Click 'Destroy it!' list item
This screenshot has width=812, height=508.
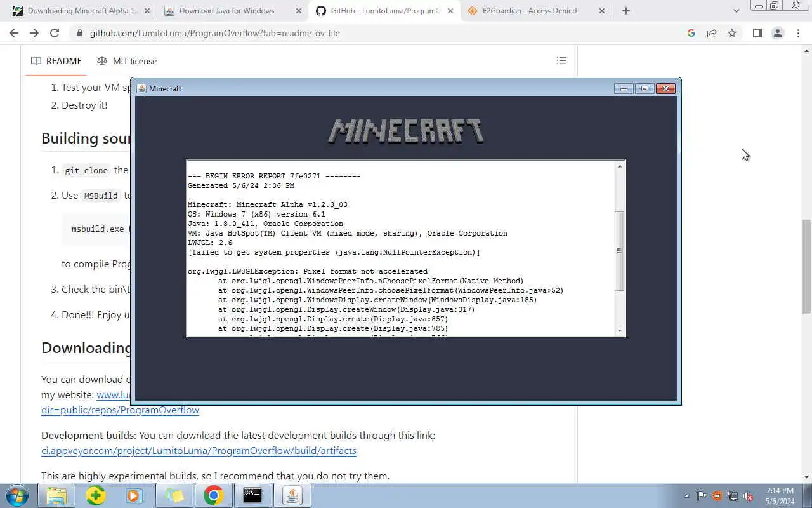pos(84,105)
